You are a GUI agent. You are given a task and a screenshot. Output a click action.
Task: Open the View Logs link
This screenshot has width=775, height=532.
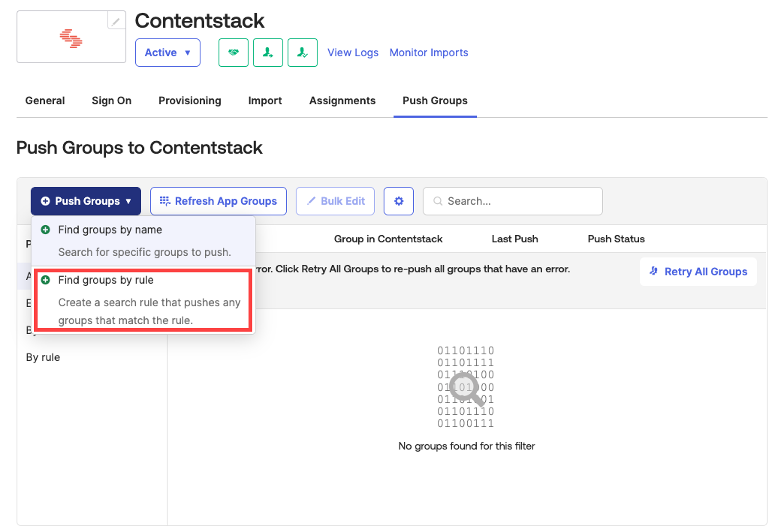pyautogui.click(x=353, y=52)
